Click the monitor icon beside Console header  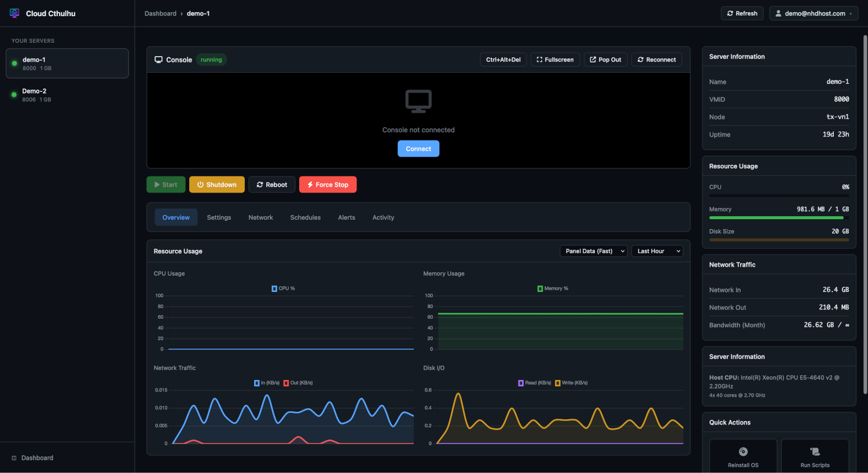click(x=159, y=59)
